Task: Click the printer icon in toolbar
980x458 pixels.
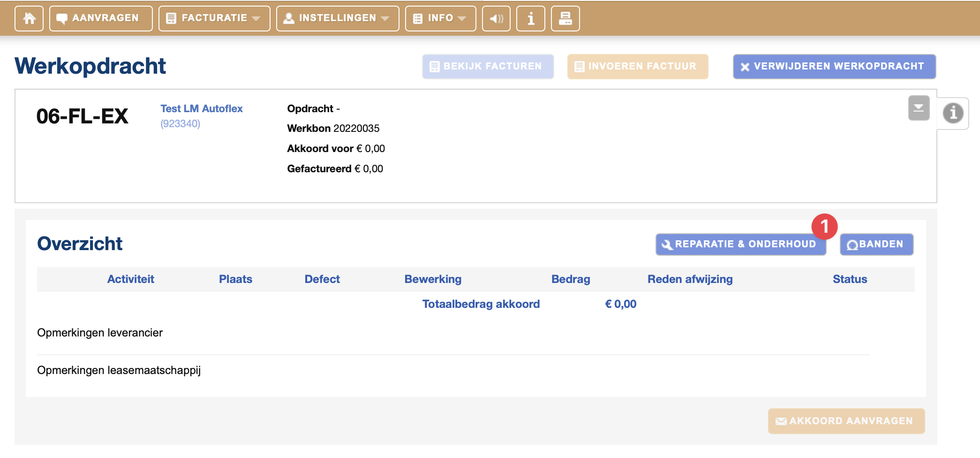Action: point(565,19)
